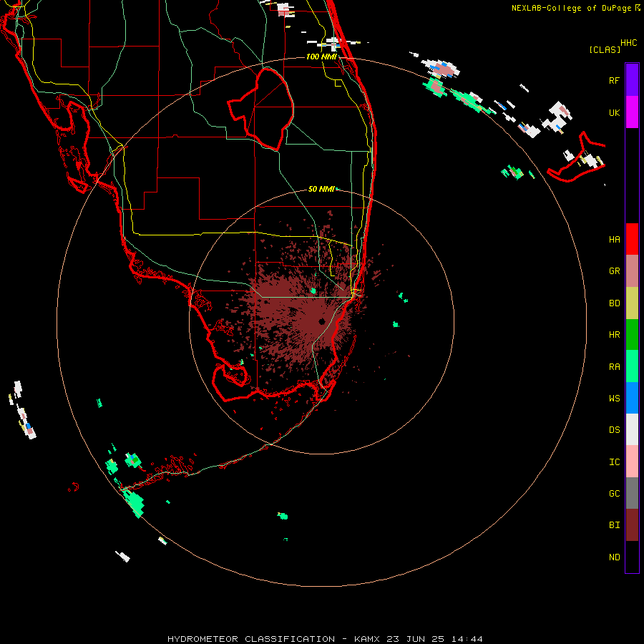This screenshot has height=644, width=644.
Task: Click the HYDROMETEOR CLASSIFICATION title text
Action: pyautogui.click(x=251, y=639)
